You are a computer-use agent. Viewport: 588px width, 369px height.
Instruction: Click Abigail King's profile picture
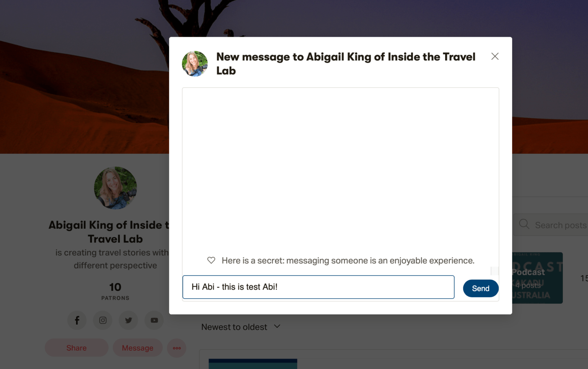(115, 188)
